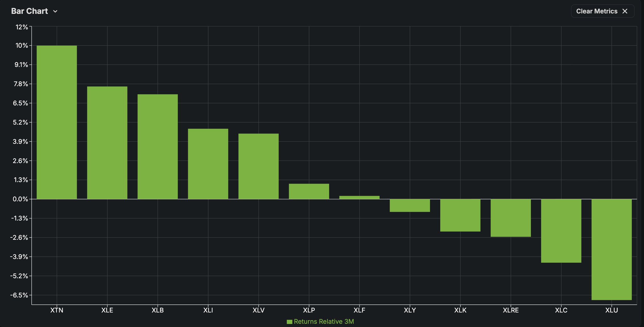Click the negative XLY bar
The image size is (644, 327).
410,206
